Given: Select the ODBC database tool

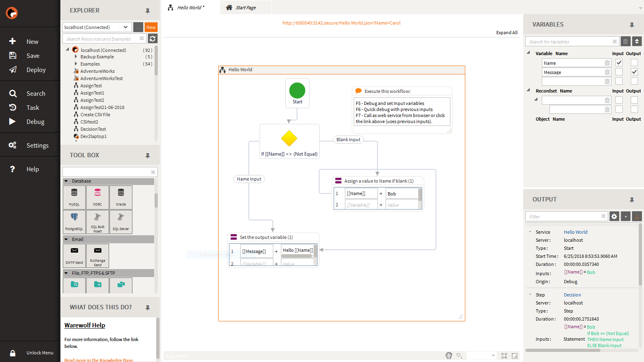Looking at the screenshot, I should pos(97,197).
